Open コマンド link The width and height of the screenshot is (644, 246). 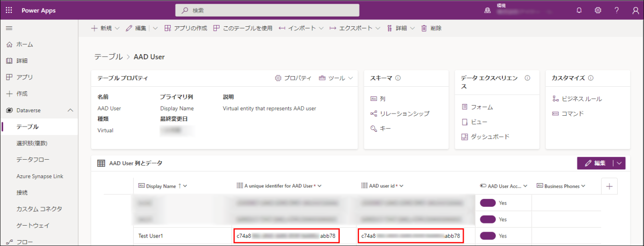pyautogui.click(x=568, y=114)
